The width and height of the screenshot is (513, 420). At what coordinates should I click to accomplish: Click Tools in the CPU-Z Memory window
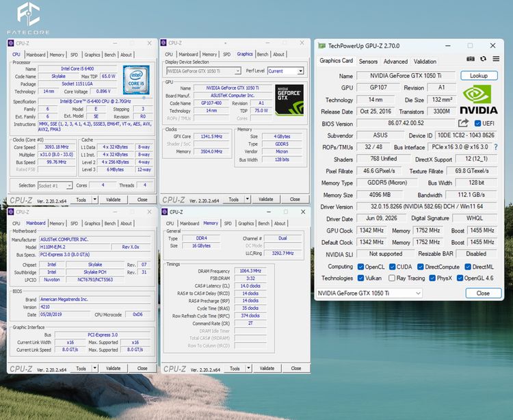point(235,368)
